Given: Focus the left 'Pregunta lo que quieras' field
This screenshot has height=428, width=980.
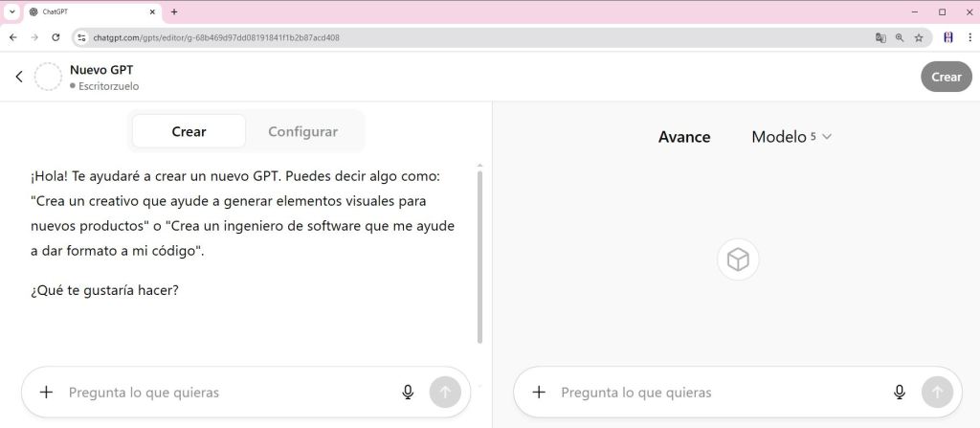Looking at the screenshot, I should click(x=230, y=392).
